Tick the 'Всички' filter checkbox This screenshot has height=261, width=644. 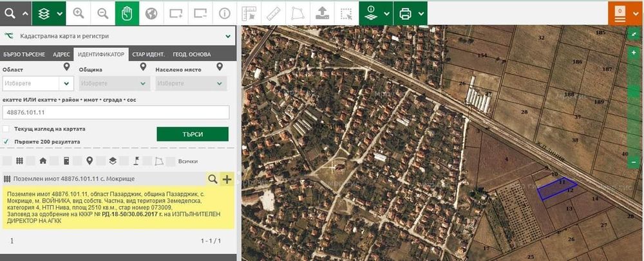click(x=171, y=161)
